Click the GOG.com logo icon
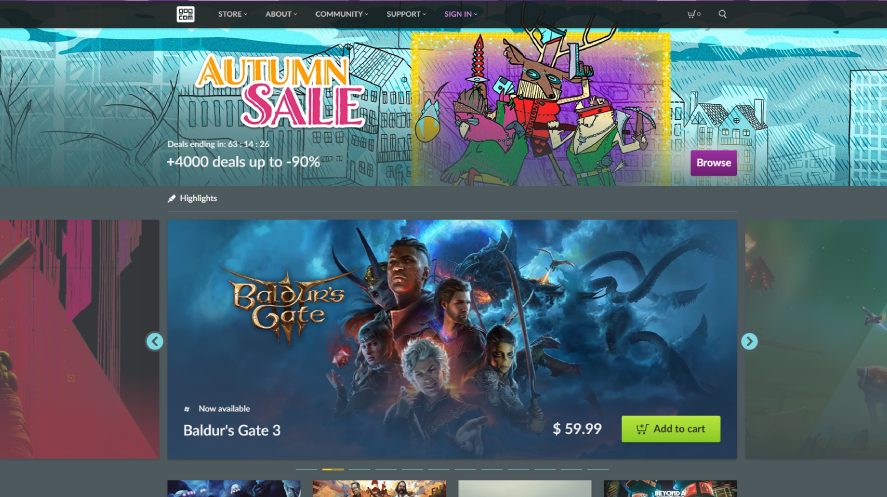 point(186,14)
